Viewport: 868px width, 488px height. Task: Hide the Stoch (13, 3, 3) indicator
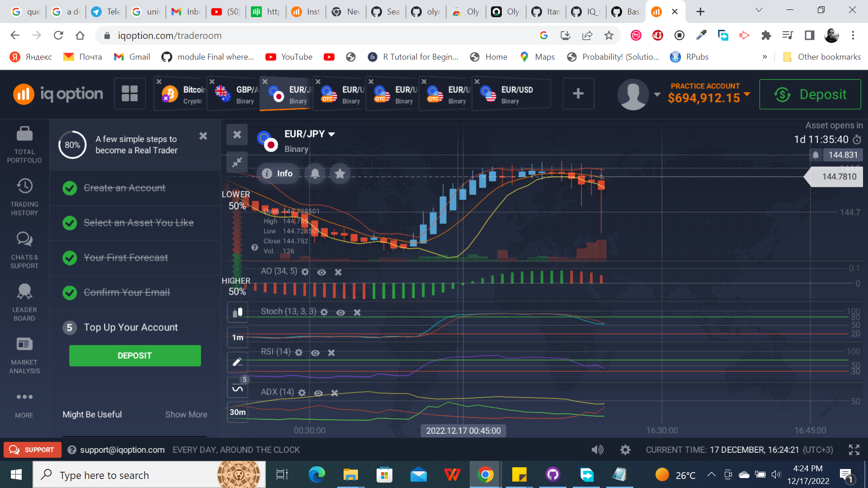point(340,312)
